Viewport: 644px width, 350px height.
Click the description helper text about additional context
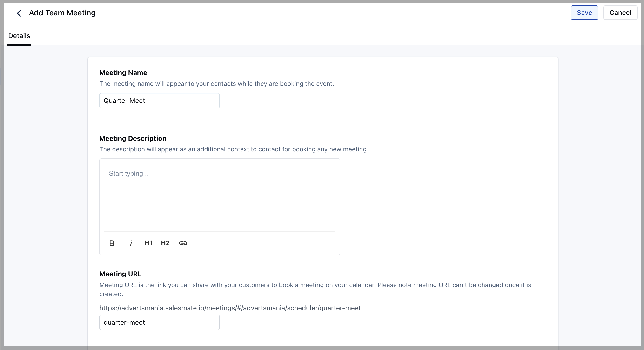pyautogui.click(x=234, y=149)
